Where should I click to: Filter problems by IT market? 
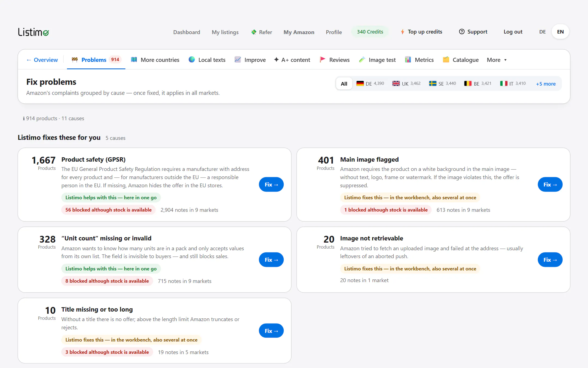pos(513,84)
